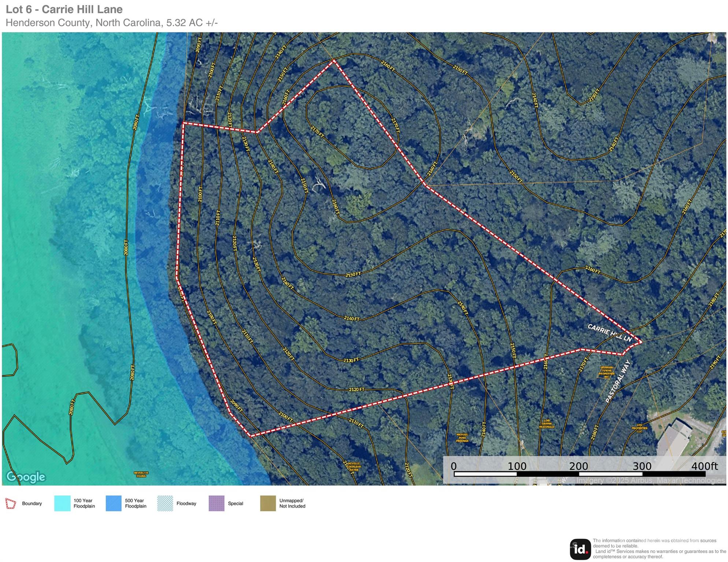Screen dimensions: 728x562
Task: Click the Beverly K Young parcel label
Action: [141, 474]
